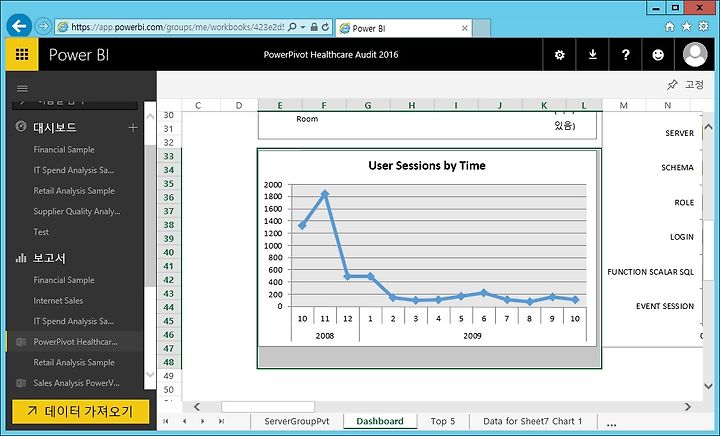Click the navigation pane scroll up arrow
Screen dimensions: 720x436
(x=150, y=117)
